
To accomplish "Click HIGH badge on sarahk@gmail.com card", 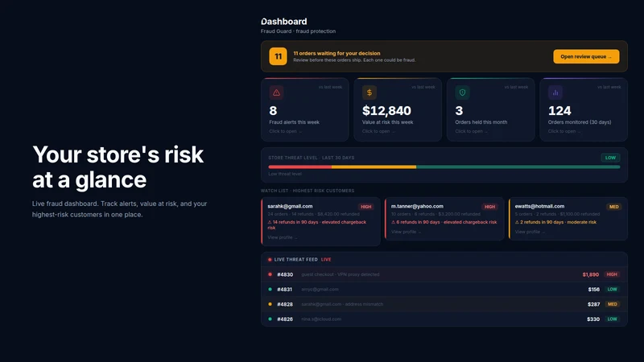I will click(366, 207).
